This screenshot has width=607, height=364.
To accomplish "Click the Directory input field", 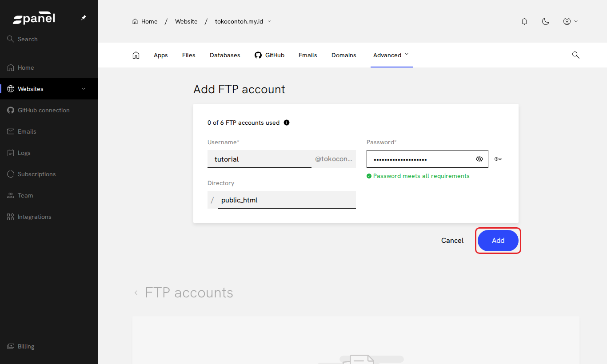I will pyautogui.click(x=287, y=200).
